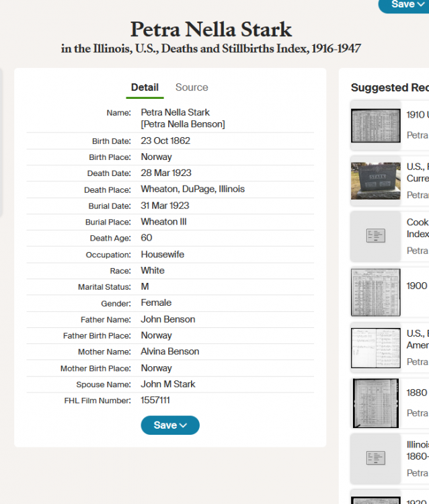429x504 pixels.
Task: Open the U.S. record document thumbnail above 1880
Action: coord(376,347)
